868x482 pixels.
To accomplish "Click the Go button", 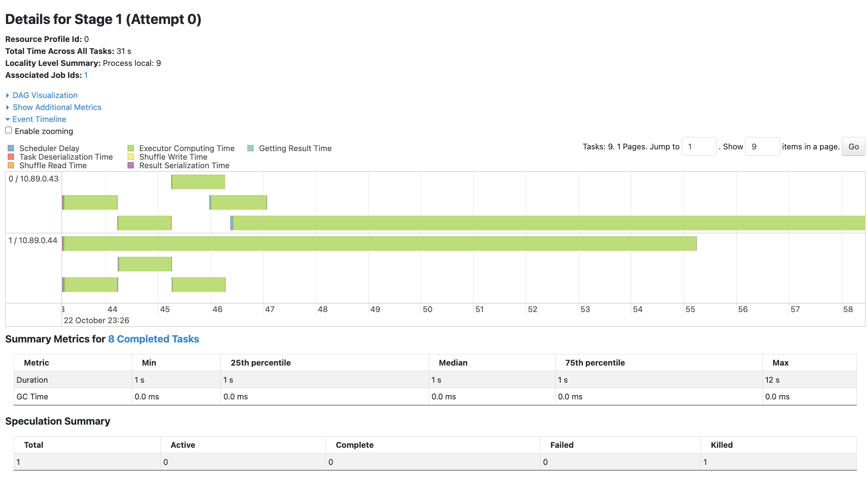I will click(x=853, y=147).
